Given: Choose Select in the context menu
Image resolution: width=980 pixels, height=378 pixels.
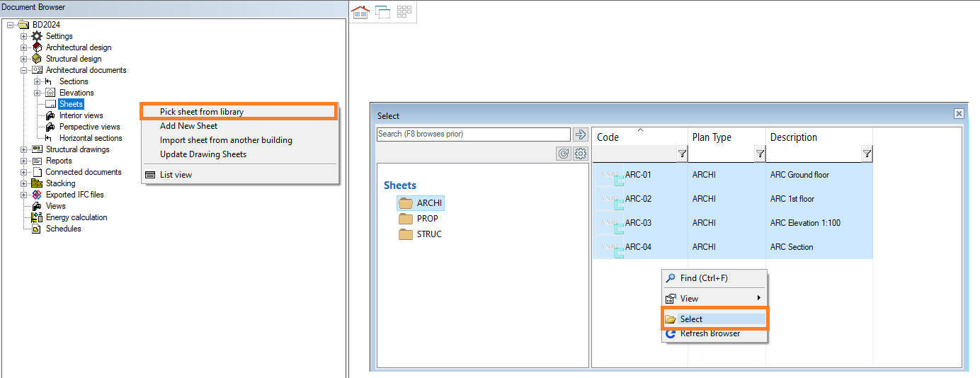Looking at the screenshot, I should tap(691, 319).
